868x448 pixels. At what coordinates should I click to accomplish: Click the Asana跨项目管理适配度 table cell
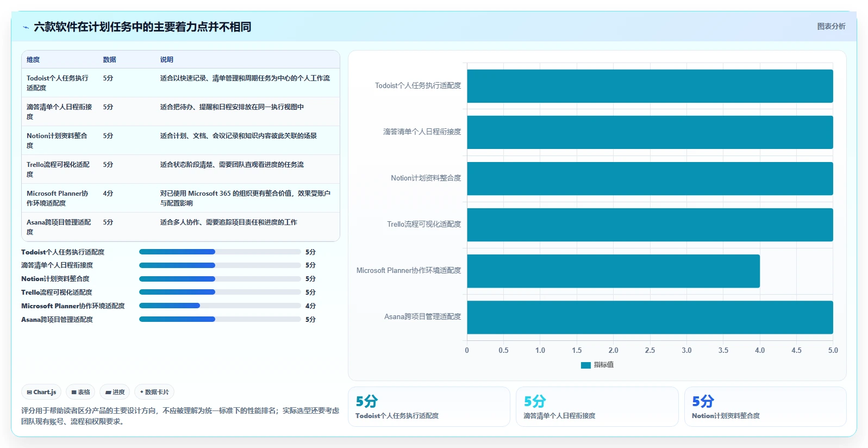(x=59, y=227)
